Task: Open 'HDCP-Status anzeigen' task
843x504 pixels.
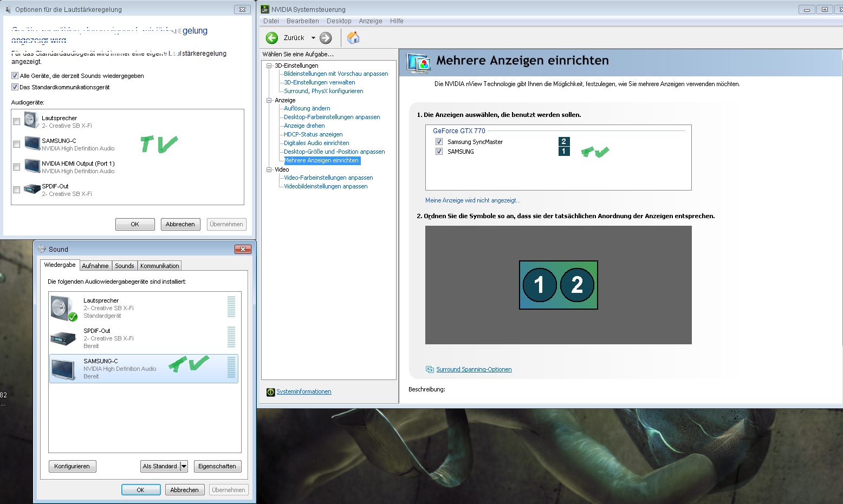Action: tap(313, 134)
